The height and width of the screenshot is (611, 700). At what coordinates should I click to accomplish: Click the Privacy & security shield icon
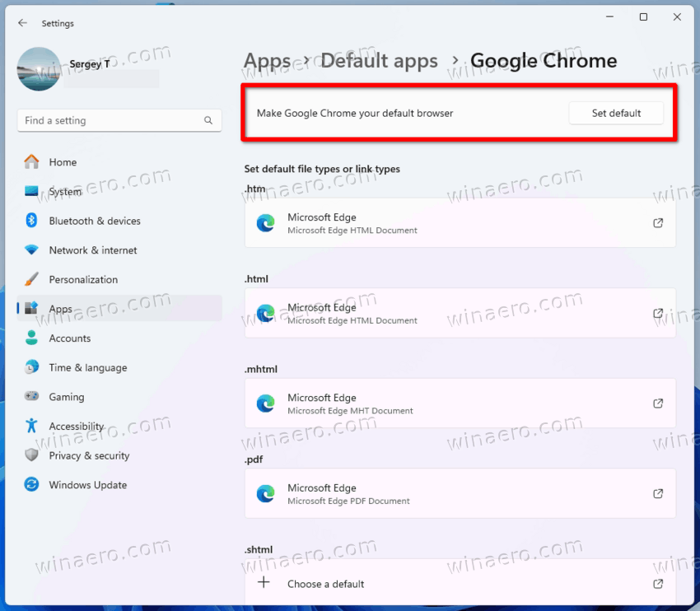[31, 455]
